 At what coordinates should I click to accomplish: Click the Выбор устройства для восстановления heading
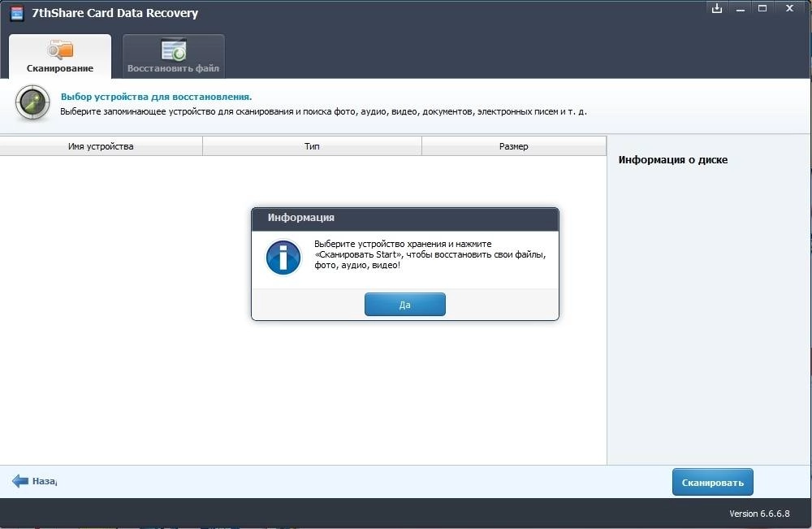point(157,97)
